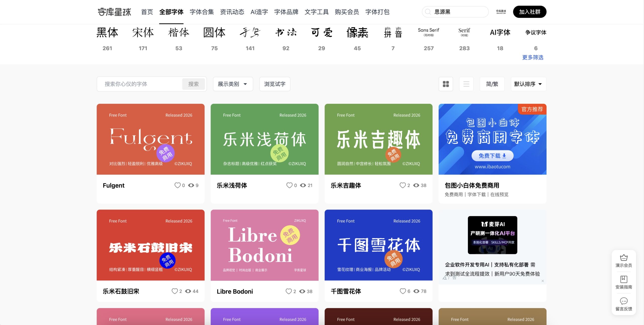Like the 千图雪花体 font

403,291
